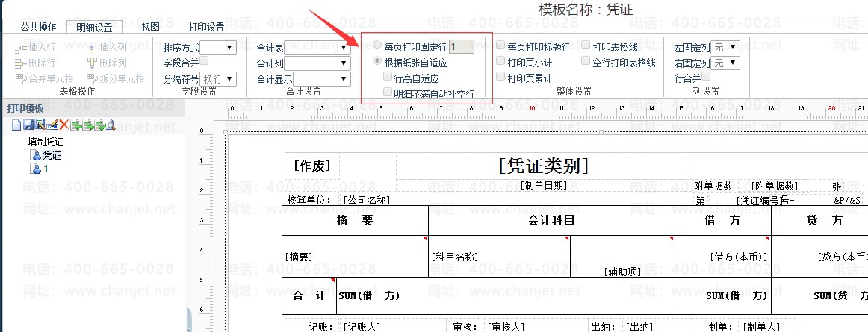This screenshot has height=332, width=868.
Task: Open the 右固定列 dropdown
Action: (x=725, y=63)
